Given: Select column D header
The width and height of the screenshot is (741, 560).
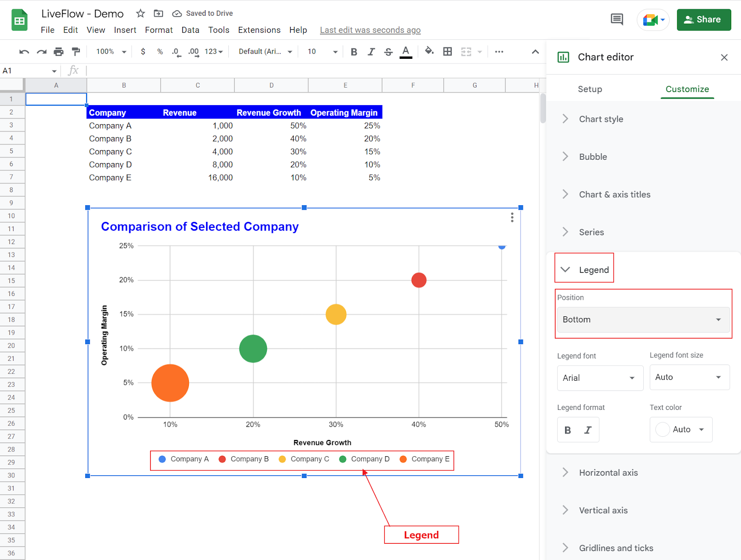Looking at the screenshot, I should [x=271, y=85].
